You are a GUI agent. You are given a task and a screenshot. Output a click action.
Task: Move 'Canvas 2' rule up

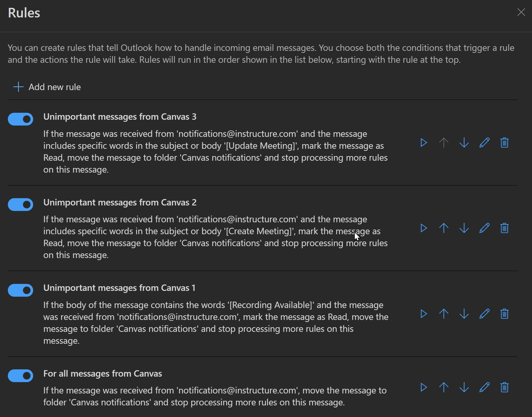pyautogui.click(x=444, y=228)
